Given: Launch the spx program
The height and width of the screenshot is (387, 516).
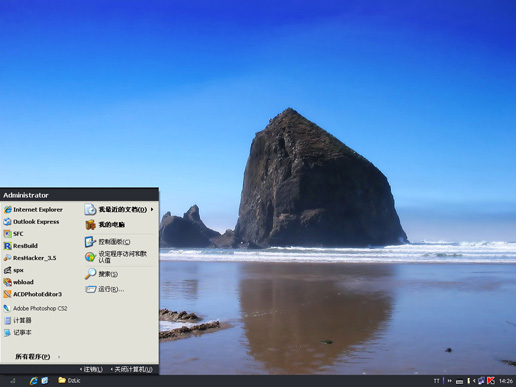Looking at the screenshot, I should (14, 270).
